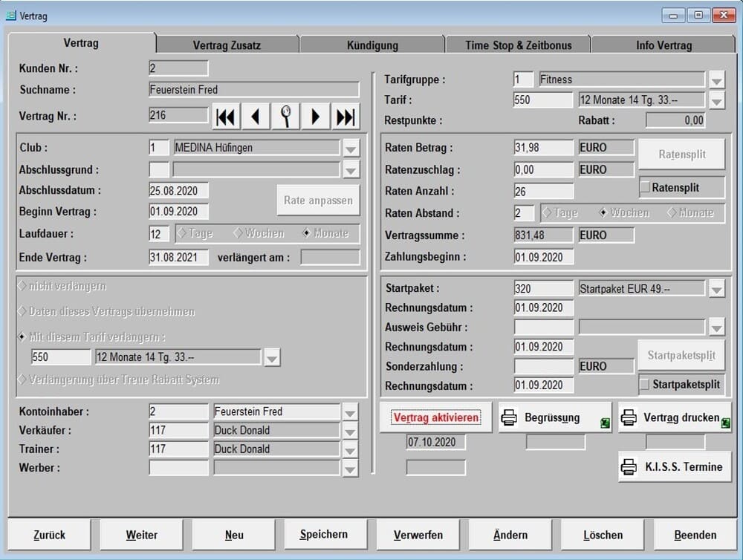This screenshot has height=560, width=743.
Task: Open the Club MEDINA Hüfingen dropdown
Action: tap(351, 149)
